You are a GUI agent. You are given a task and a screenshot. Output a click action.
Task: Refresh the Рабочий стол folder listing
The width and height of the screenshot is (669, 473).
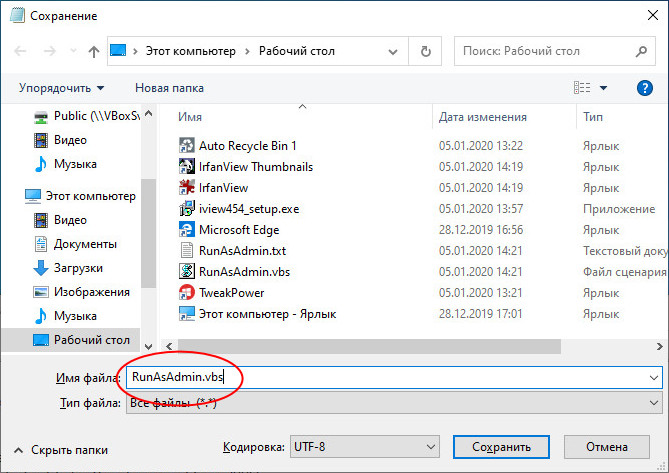[x=425, y=52]
